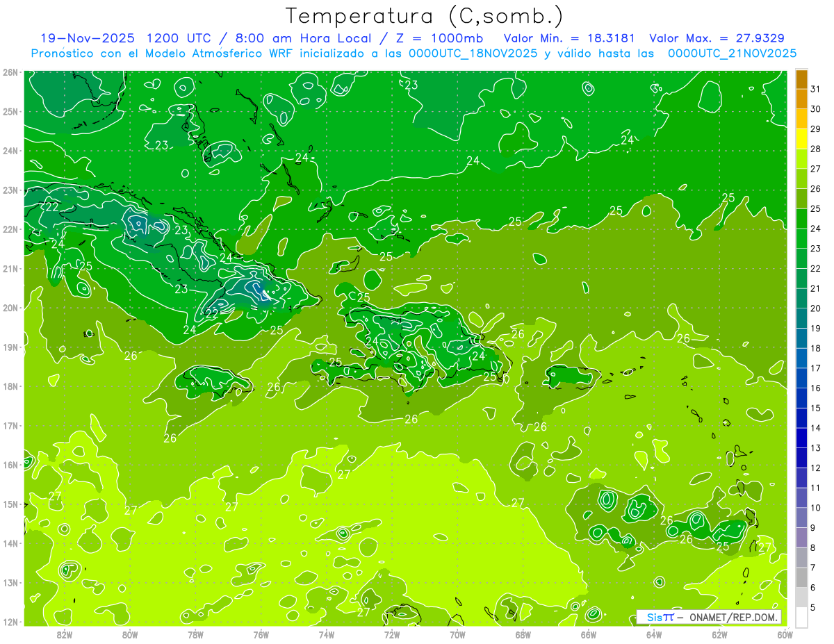The width and height of the screenshot is (834, 644).
Task: Click the '14N' latitude axis label
Action: [10, 543]
